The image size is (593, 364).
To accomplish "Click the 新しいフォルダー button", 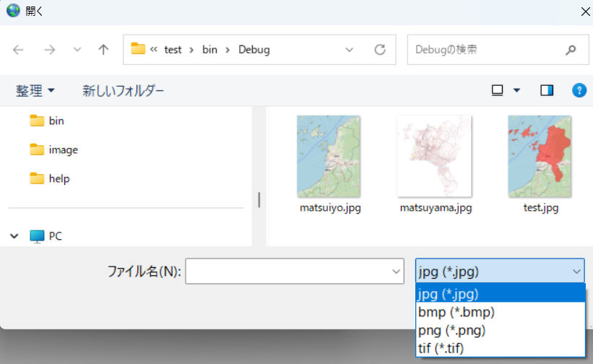I will 123,90.
